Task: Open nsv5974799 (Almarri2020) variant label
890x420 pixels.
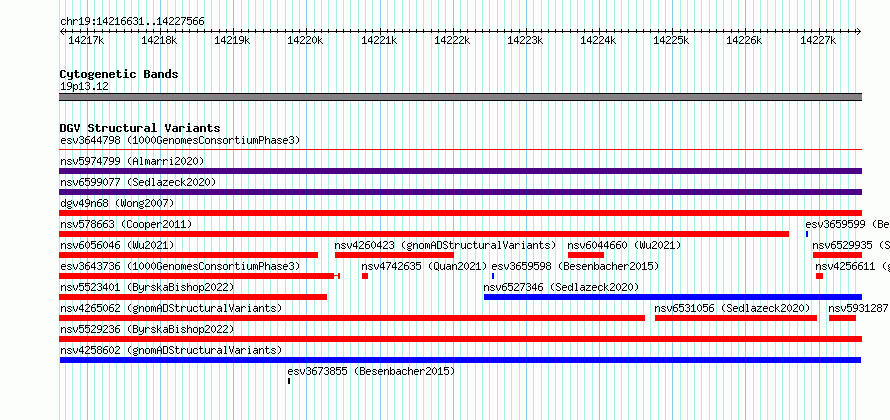Action: pyautogui.click(x=132, y=161)
